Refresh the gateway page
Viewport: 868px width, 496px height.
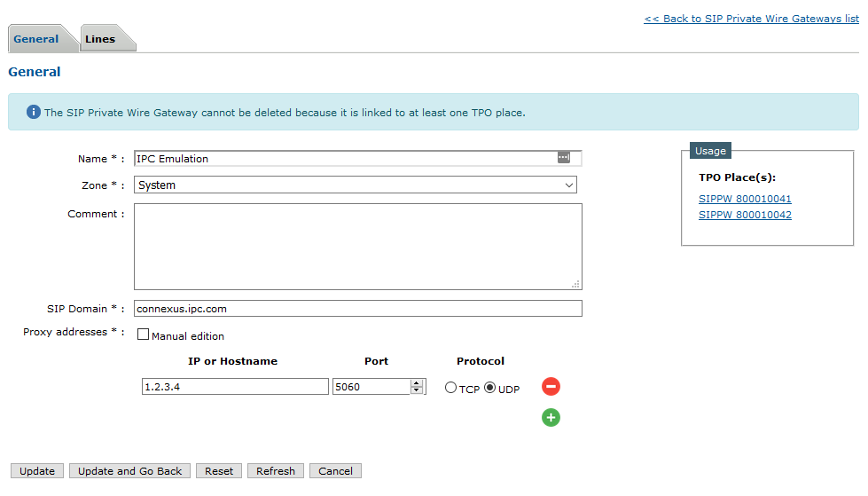click(x=276, y=471)
